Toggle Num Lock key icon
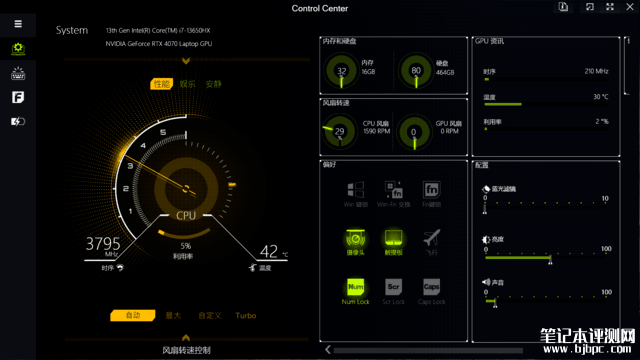 [356, 287]
